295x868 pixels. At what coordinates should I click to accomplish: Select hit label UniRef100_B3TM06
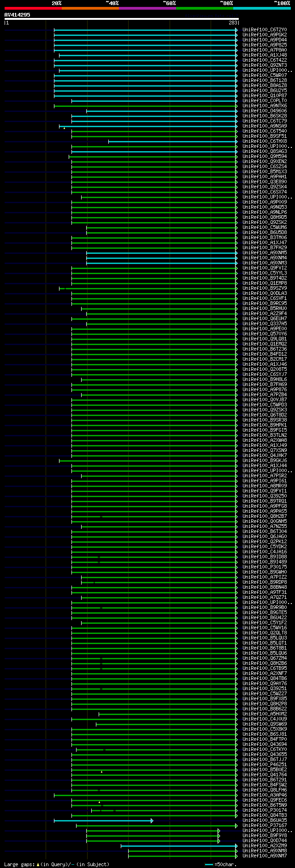(265, 238)
